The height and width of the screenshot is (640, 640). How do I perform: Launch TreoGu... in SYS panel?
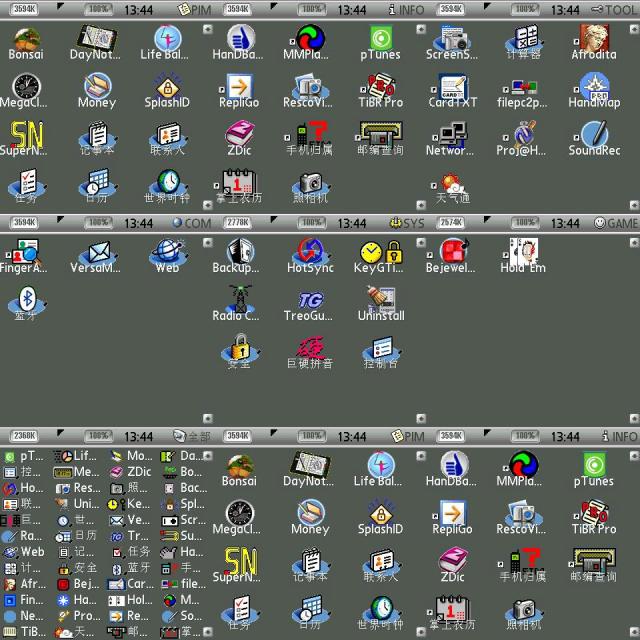coord(309,306)
